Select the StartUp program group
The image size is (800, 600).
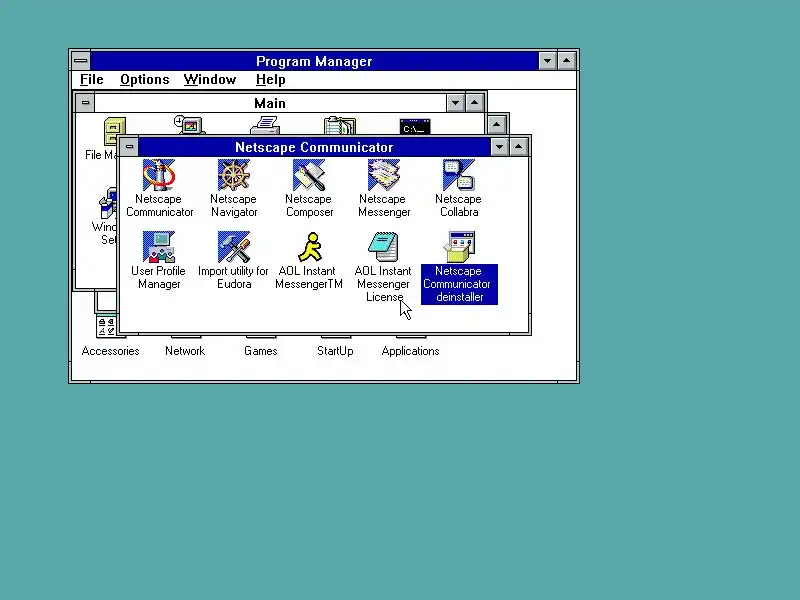pyautogui.click(x=335, y=351)
